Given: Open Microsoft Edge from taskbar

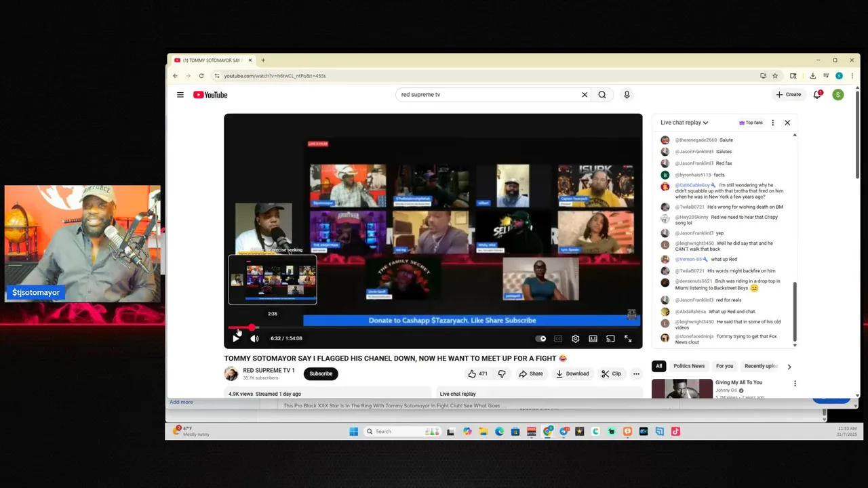Looking at the screenshot, I should click(x=499, y=431).
